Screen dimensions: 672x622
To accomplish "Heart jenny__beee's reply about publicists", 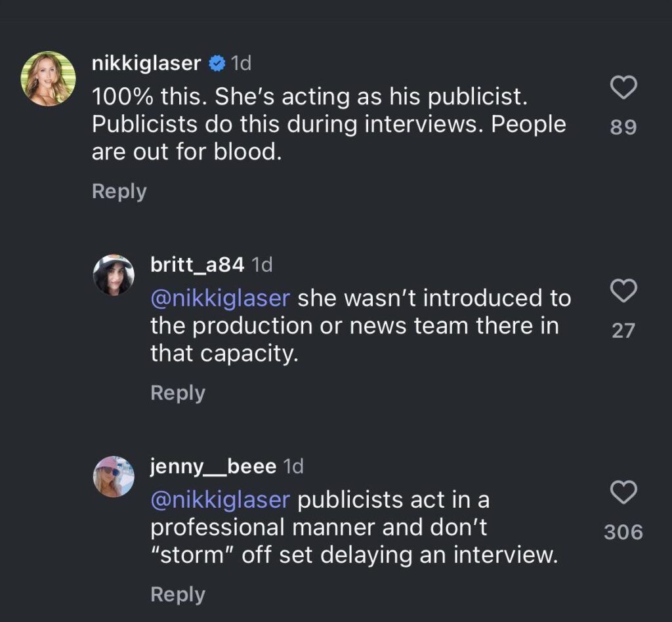I will [x=623, y=492].
